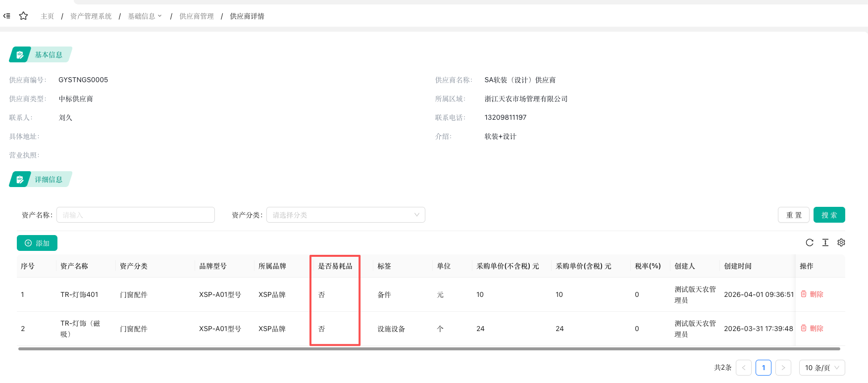Viewport: 868px width, 383px height.
Task: Select page 1 in pagination
Action: coord(764,368)
